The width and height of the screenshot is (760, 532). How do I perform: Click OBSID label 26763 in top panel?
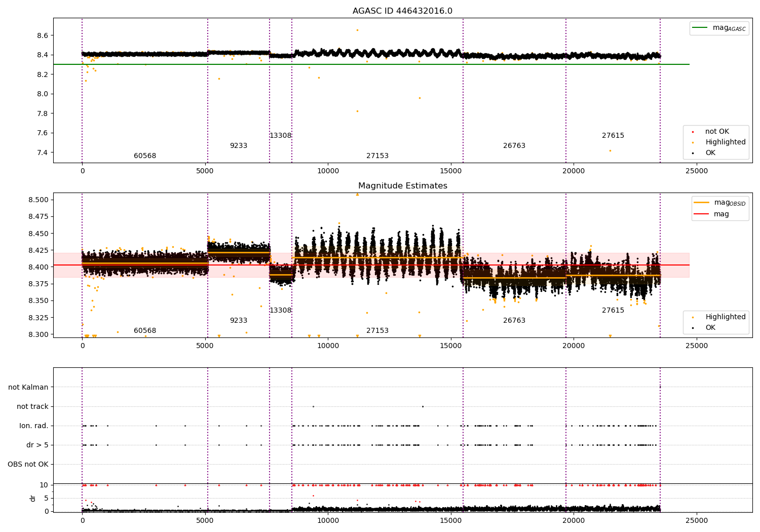tap(514, 146)
